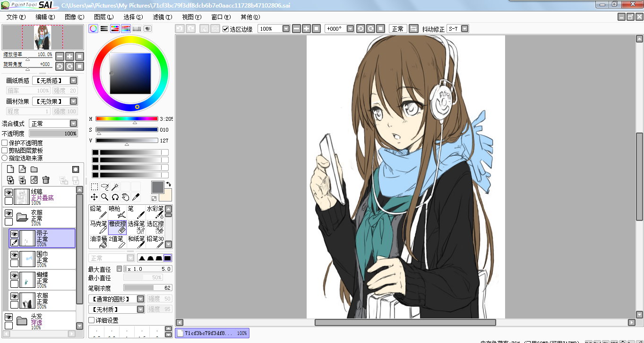Image resolution: width=644 pixels, height=343 pixels.
Task: Choose the lasso selection tool
Action: click(105, 187)
